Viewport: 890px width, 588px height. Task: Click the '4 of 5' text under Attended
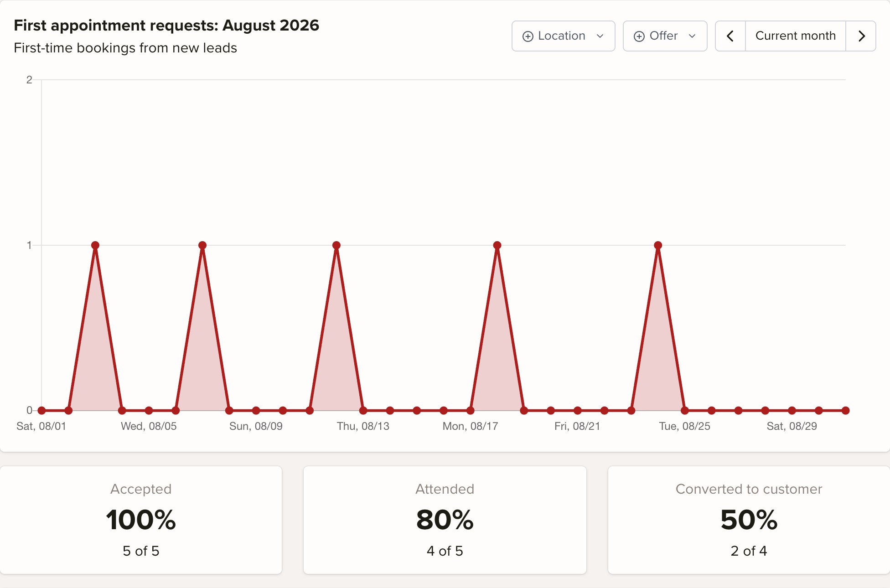tap(445, 551)
